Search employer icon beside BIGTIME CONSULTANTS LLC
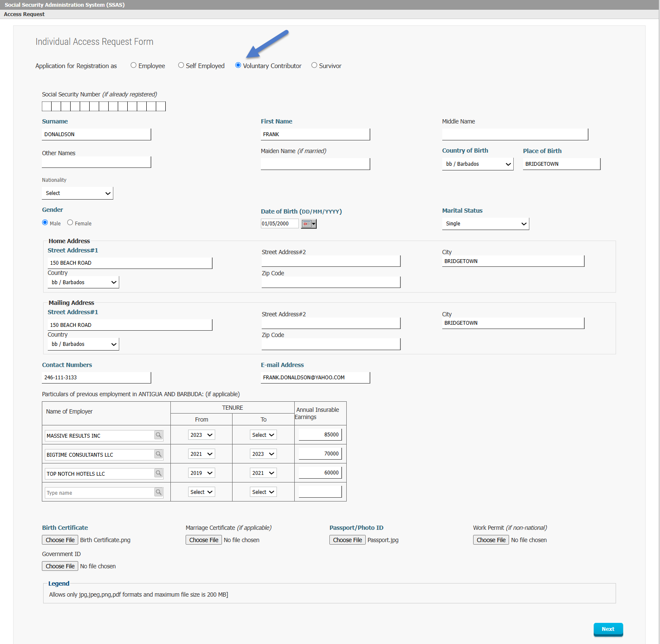This screenshot has width=660, height=644. (159, 454)
